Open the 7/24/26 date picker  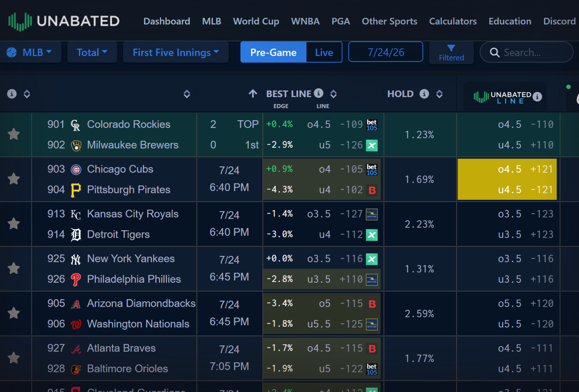pyautogui.click(x=386, y=52)
